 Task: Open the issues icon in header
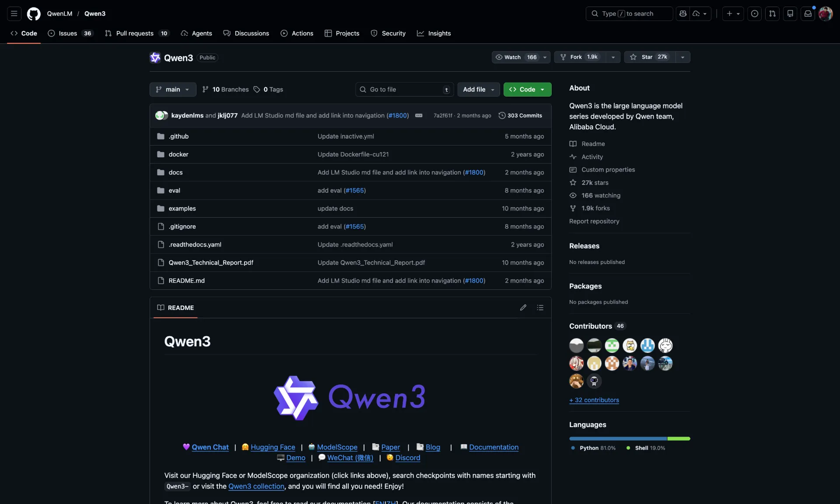pos(754,14)
